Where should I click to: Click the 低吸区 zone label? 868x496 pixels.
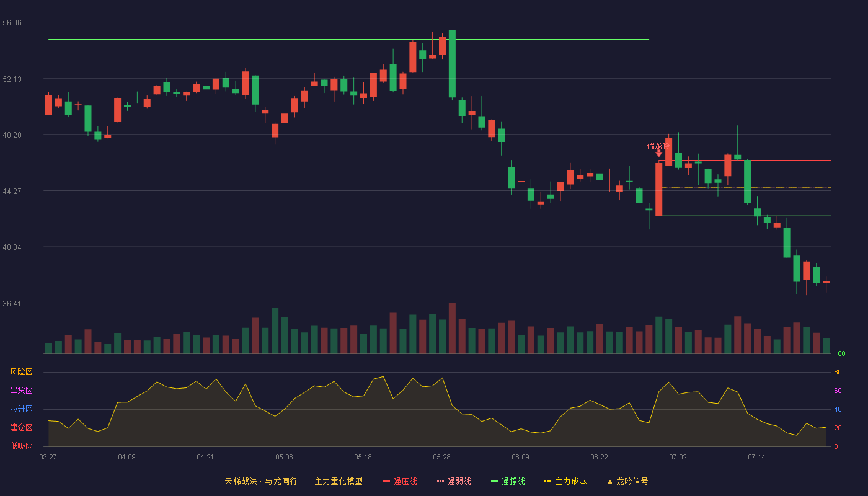tap(22, 446)
